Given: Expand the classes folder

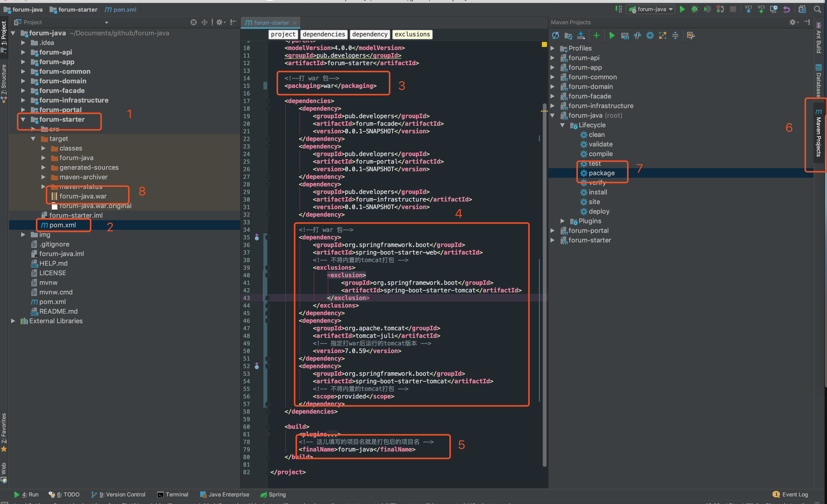Looking at the screenshot, I should (43, 148).
